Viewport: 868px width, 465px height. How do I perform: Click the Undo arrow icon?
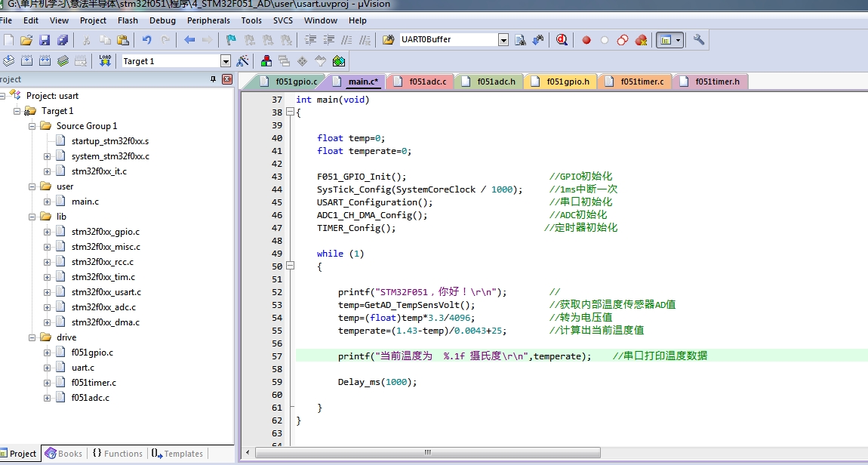pyautogui.click(x=146, y=40)
